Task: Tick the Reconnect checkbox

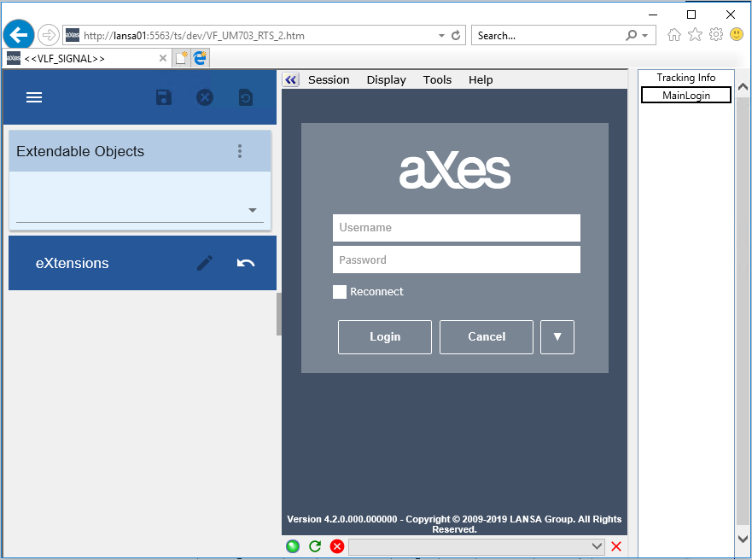Action: (340, 291)
